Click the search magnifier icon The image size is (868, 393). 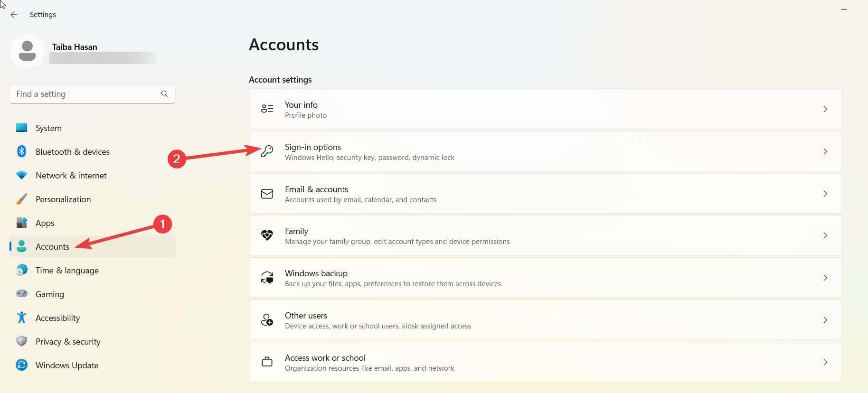(164, 94)
